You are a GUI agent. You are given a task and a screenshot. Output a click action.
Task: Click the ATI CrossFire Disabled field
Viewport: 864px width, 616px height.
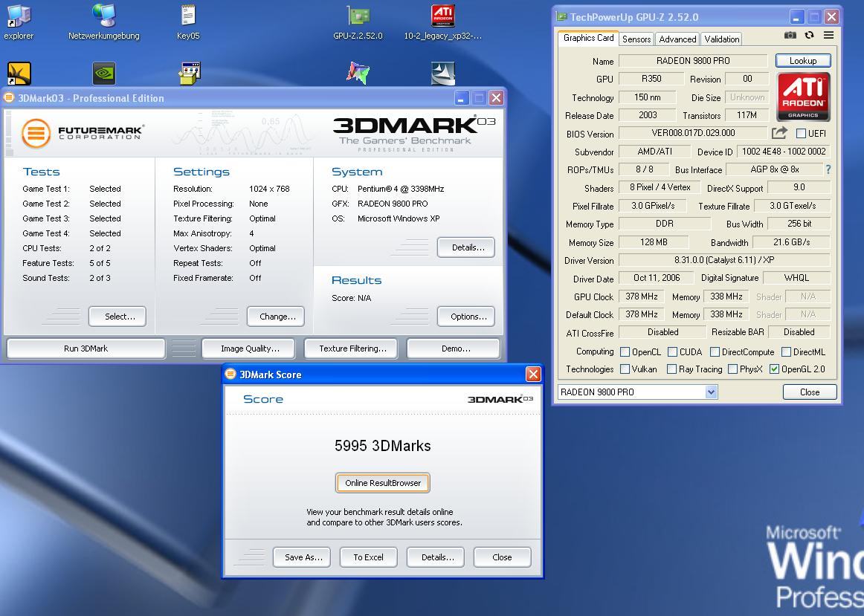pyautogui.click(x=663, y=332)
